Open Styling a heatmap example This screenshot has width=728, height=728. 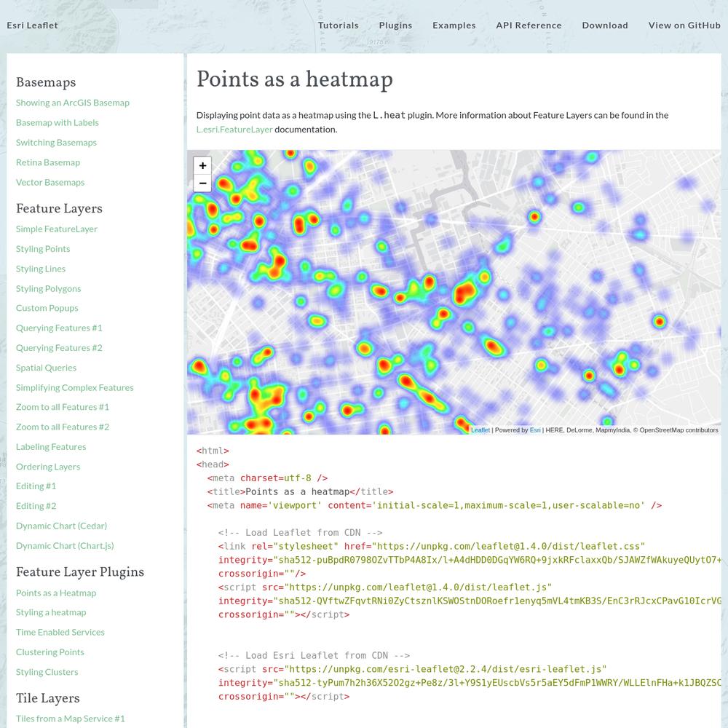(51, 613)
